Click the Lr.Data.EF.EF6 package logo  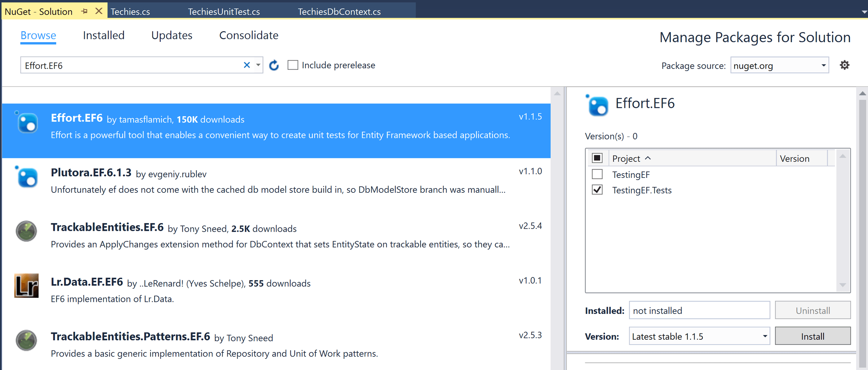tap(26, 286)
